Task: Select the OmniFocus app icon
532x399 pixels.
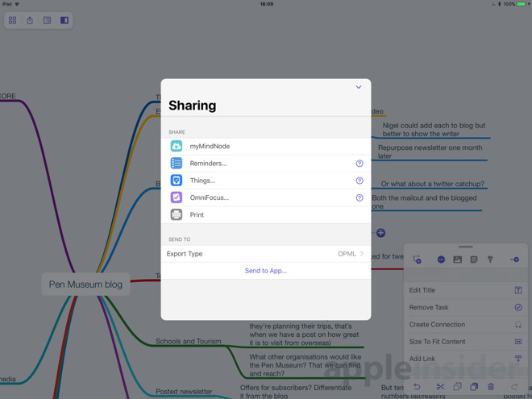Action: click(x=177, y=197)
